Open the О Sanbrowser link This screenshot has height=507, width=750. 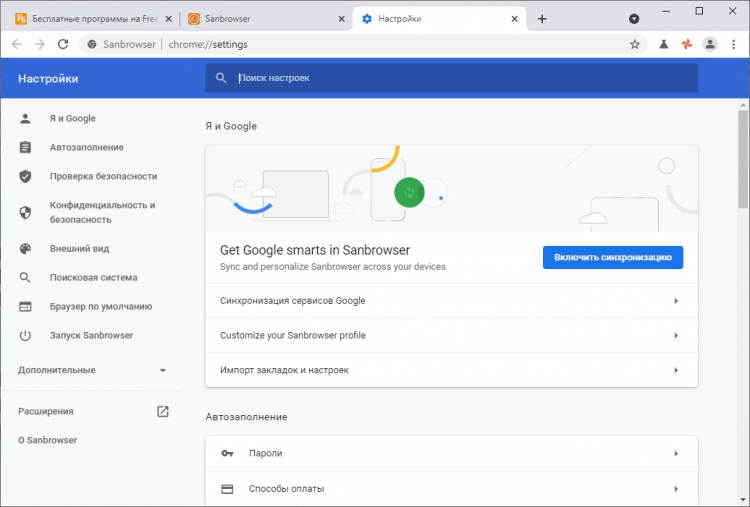click(x=47, y=440)
